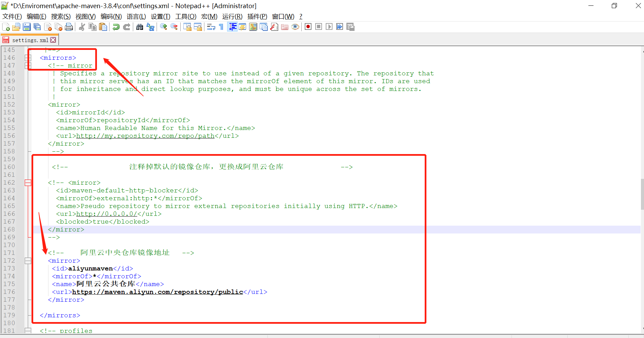Zoom out with the magnifier minus icon

pos(174,27)
